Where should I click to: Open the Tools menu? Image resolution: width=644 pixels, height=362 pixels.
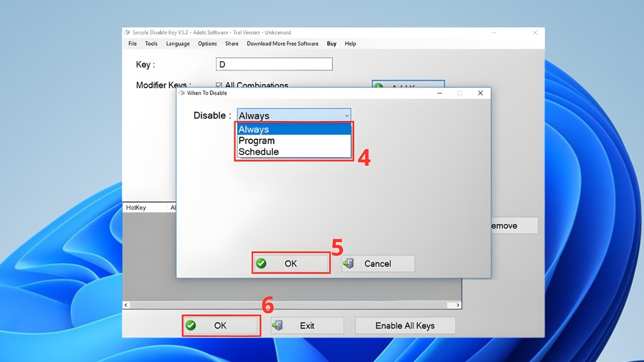click(x=151, y=43)
